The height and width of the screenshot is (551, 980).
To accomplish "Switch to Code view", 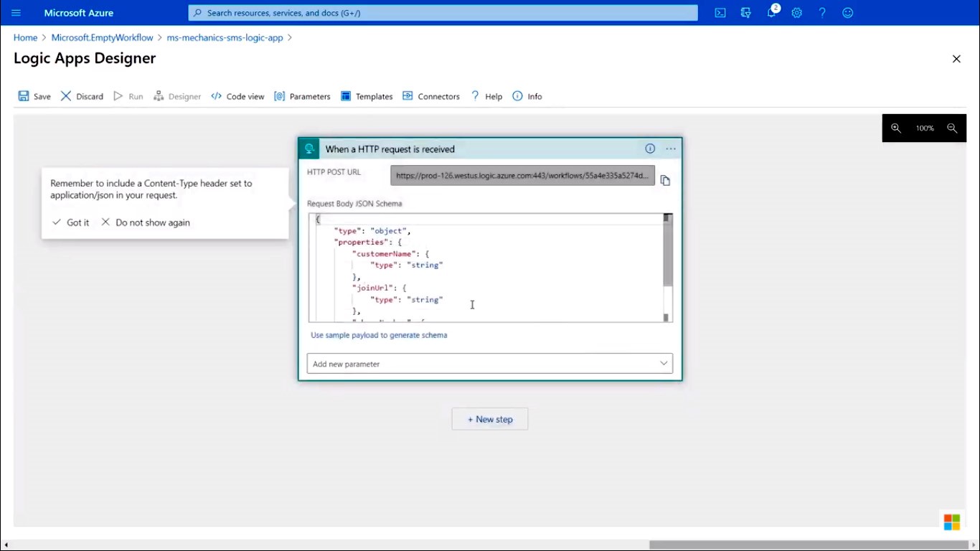I will point(237,96).
